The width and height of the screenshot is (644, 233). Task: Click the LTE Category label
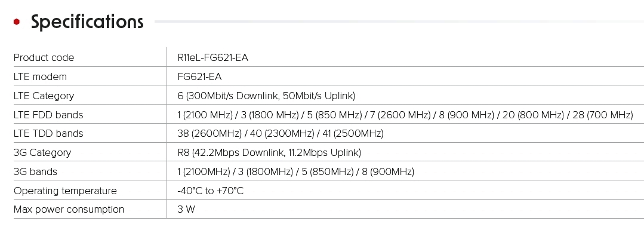(x=44, y=96)
